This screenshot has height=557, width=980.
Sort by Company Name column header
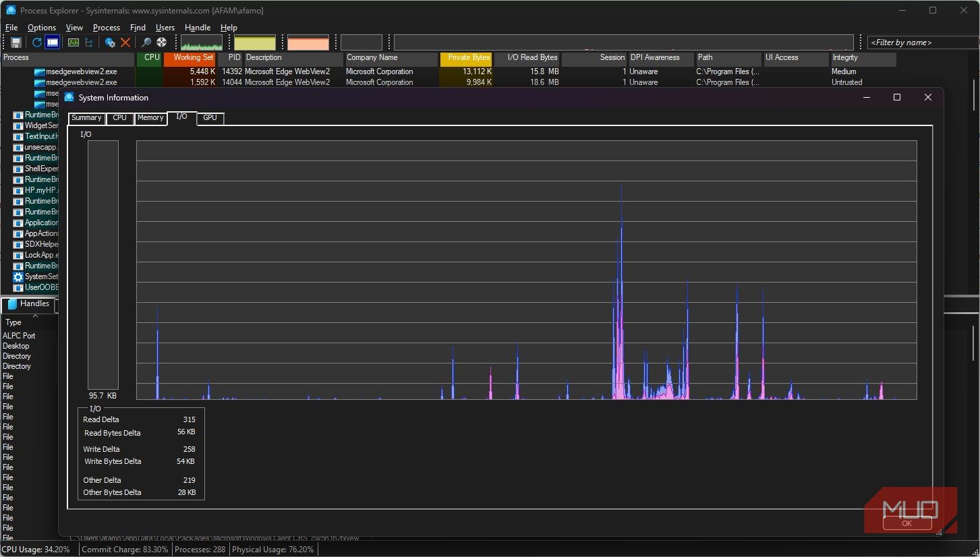pos(391,58)
